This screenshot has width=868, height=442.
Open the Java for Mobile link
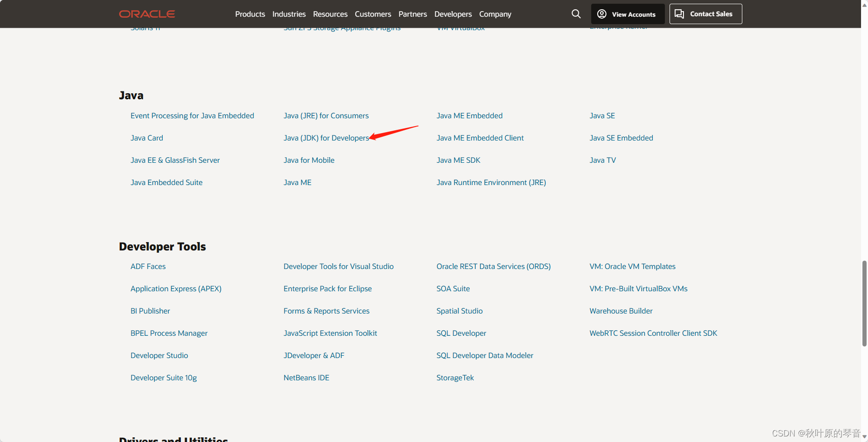tap(309, 160)
